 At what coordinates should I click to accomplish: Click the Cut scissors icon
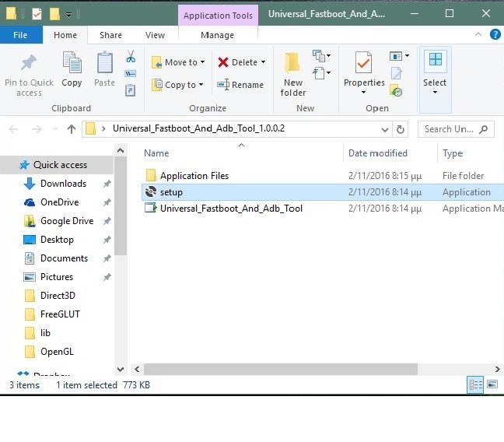click(131, 58)
